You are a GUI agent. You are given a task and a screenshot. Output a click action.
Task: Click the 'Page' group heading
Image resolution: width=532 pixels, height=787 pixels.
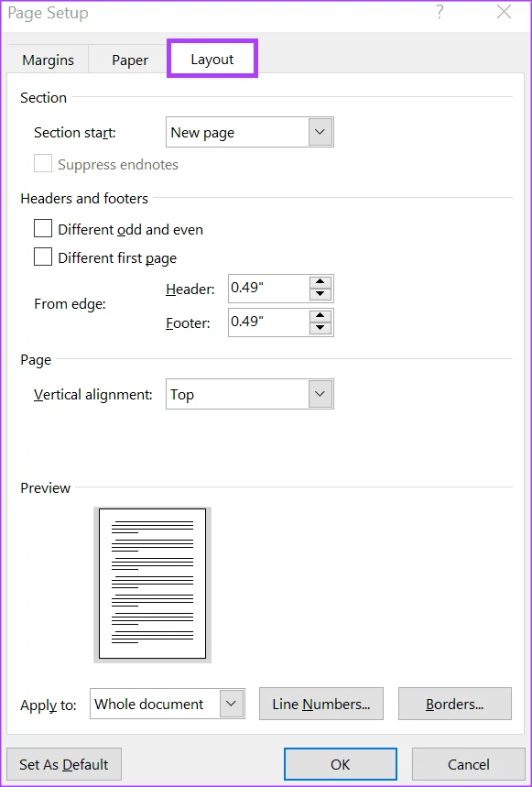[36, 360]
